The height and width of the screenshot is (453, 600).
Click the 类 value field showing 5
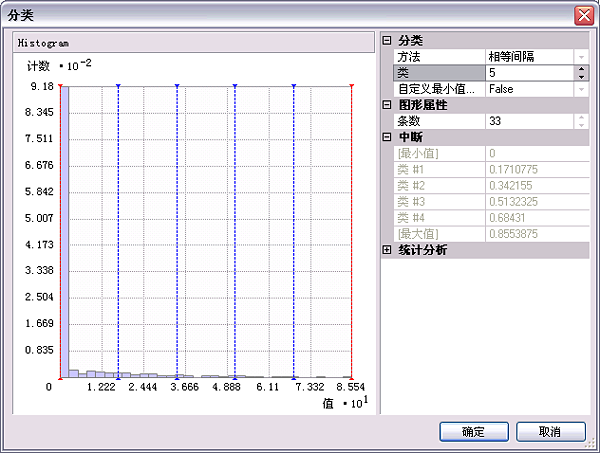[528, 73]
